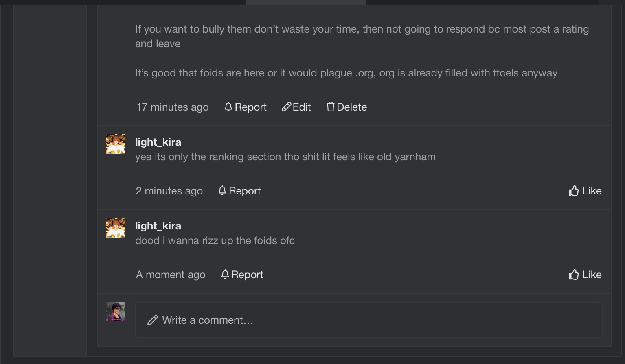Click your avatar beside the comment box
The width and height of the screenshot is (625, 364).
click(116, 312)
